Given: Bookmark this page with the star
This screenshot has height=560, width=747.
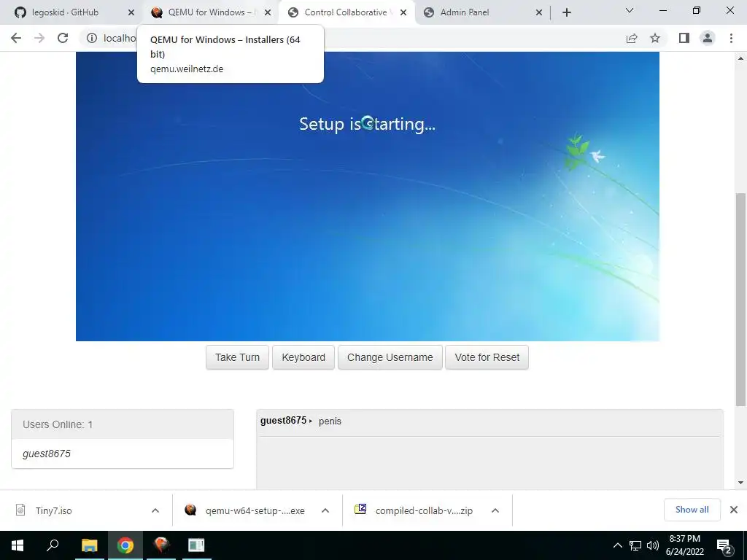Looking at the screenshot, I should [655, 38].
